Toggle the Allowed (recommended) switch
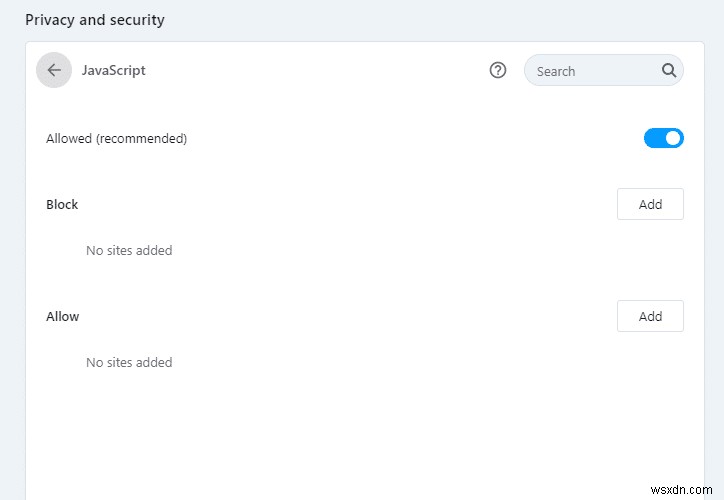This screenshot has height=500, width=724. click(x=663, y=138)
